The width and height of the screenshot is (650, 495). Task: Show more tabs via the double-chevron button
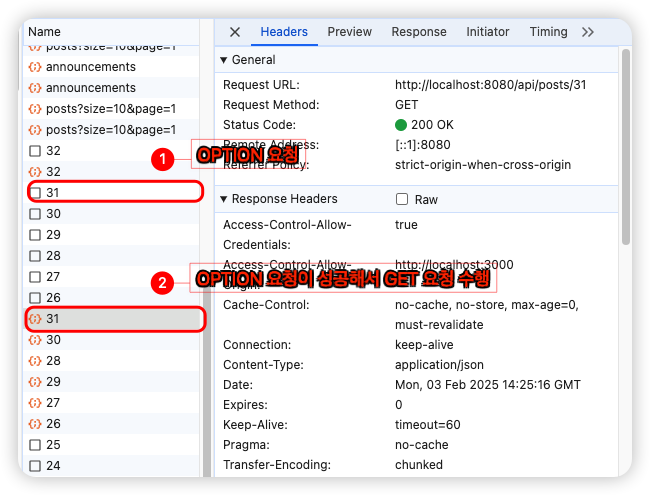coord(588,32)
